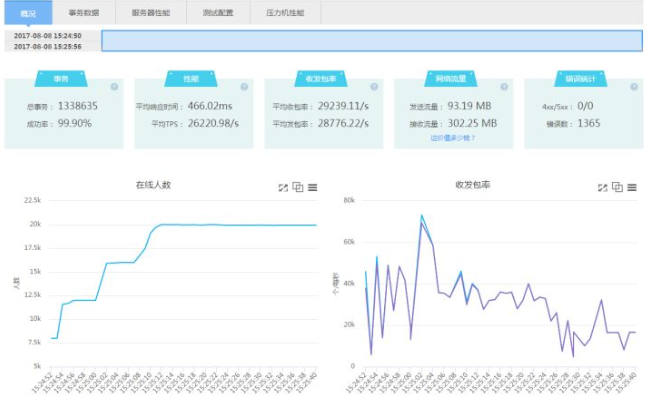645x397 pixels.
Task: Click the end time 2017-08-08 15:25:56
Action: pyautogui.click(x=48, y=46)
